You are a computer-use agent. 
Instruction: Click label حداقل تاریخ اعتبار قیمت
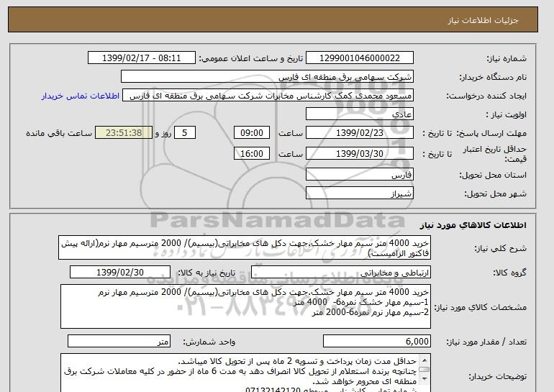pos(495,154)
